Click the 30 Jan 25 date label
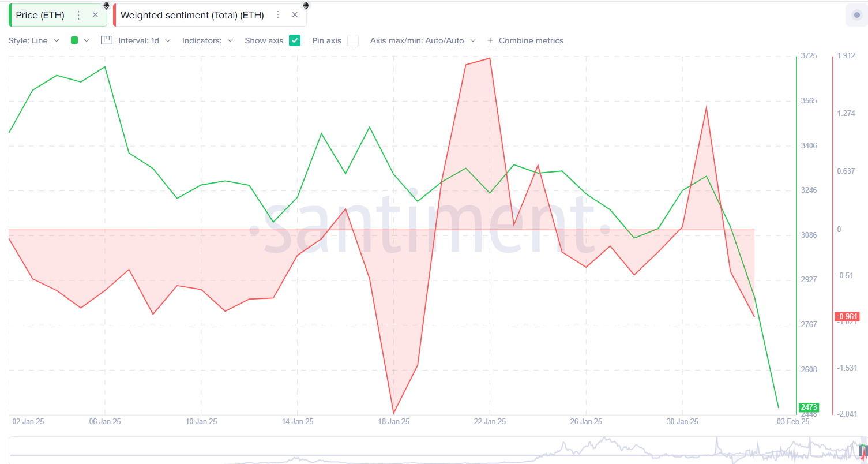The height and width of the screenshot is (464, 868). click(x=682, y=422)
